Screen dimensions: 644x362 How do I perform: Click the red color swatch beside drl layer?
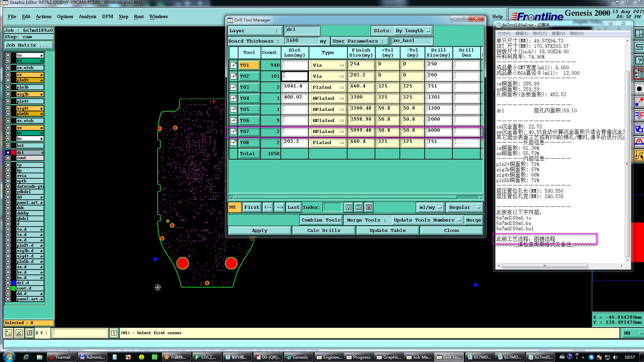pyautogui.click(x=13, y=153)
